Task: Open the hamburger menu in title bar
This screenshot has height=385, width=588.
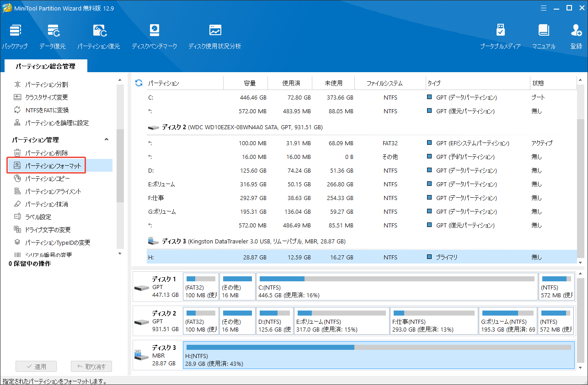Action: (x=544, y=8)
